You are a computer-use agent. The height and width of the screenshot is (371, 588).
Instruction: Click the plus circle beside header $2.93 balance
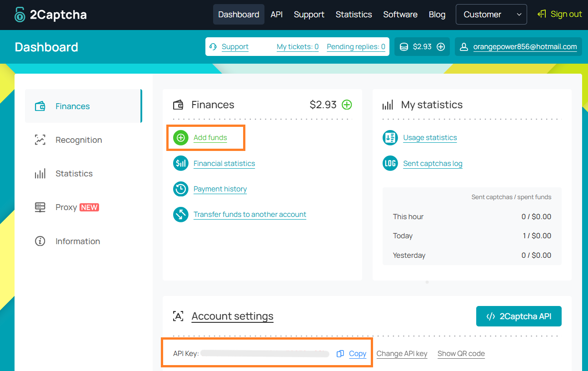pyautogui.click(x=441, y=47)
